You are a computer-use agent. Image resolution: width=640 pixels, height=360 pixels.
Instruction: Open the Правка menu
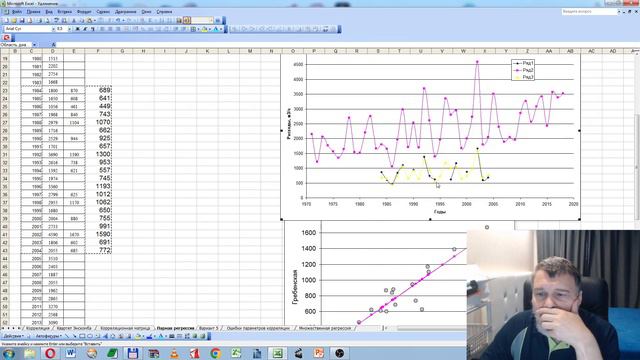[33, 12]
